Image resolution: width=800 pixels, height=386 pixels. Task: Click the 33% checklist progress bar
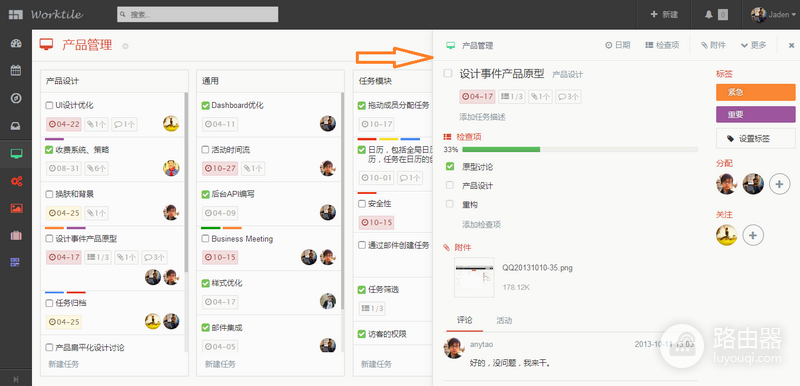pos(580,149)
